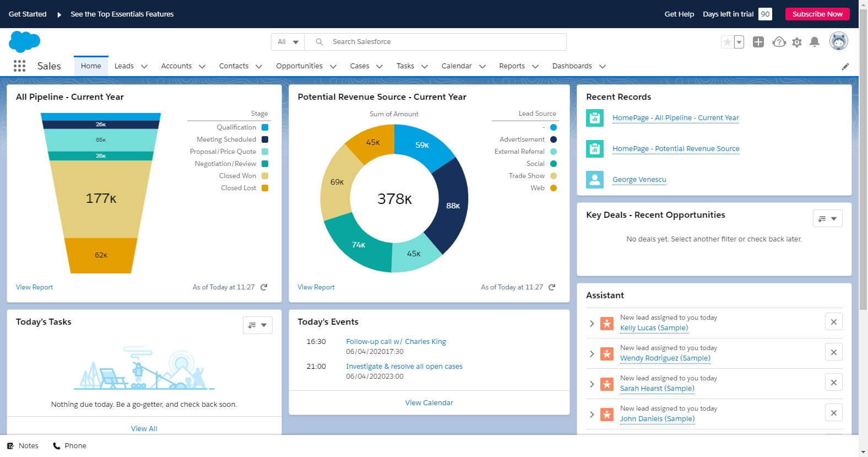Viewport: 868px width, 457px height.
Task: Click the Get Help link
Action: tap(679, 14)
